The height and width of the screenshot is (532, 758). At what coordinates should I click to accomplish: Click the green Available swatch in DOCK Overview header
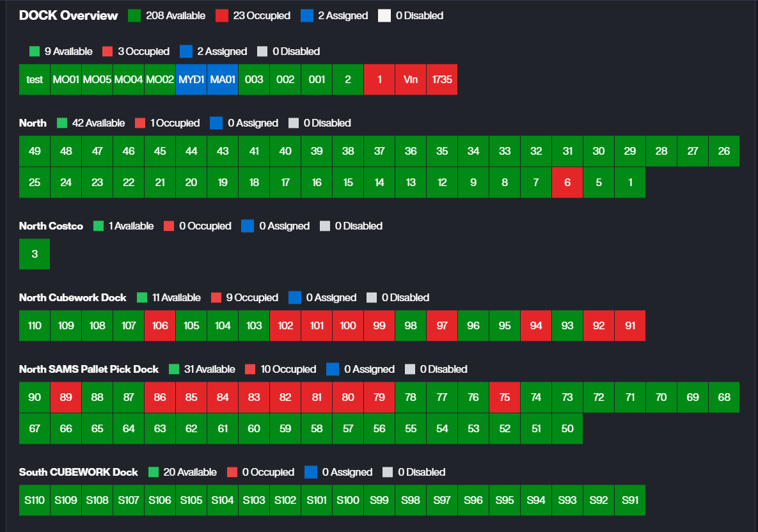point(134,15)
